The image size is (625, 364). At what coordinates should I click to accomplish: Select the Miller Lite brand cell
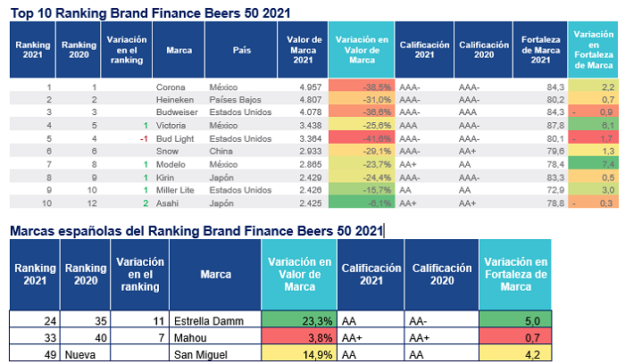coord(175,190)
